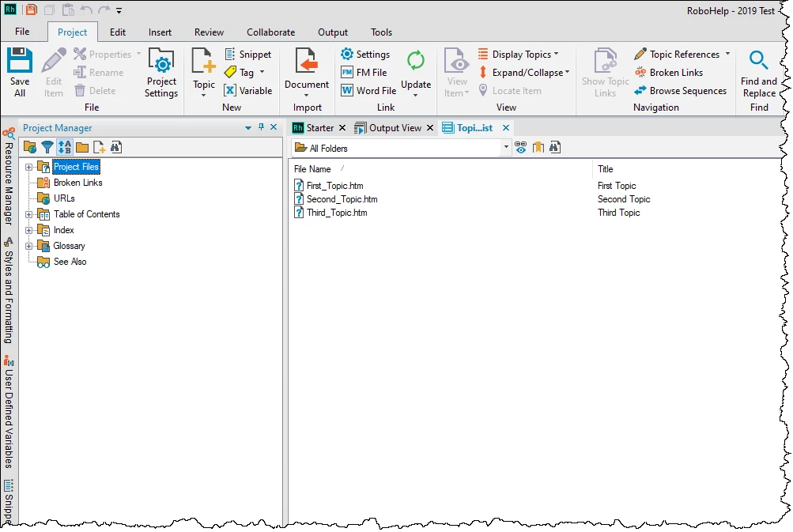Switch to the Tools ribbon tab

tap(381, 32)
